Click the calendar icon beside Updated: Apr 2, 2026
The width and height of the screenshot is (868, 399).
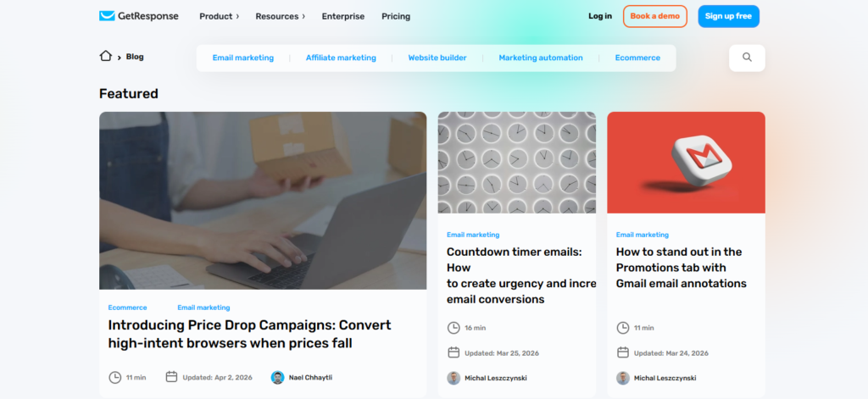(171, 377)
